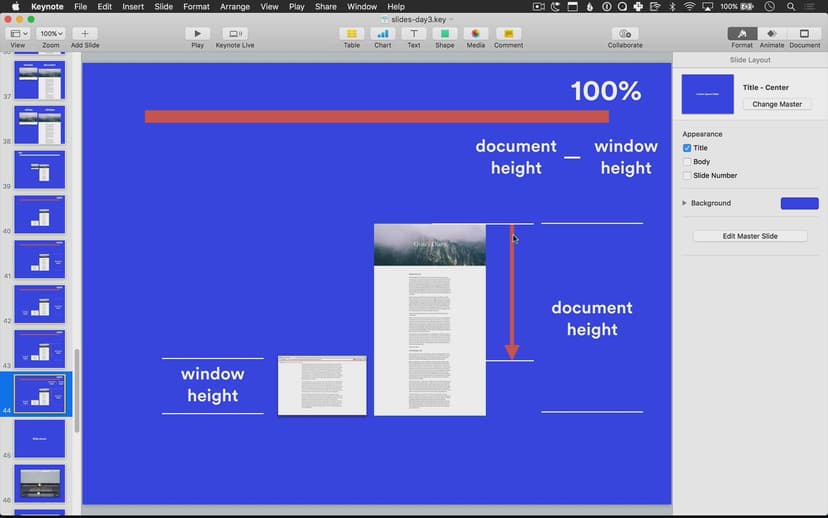828x518 pixels.
Task: Click the battery status icon
Action: coord(747,6)
